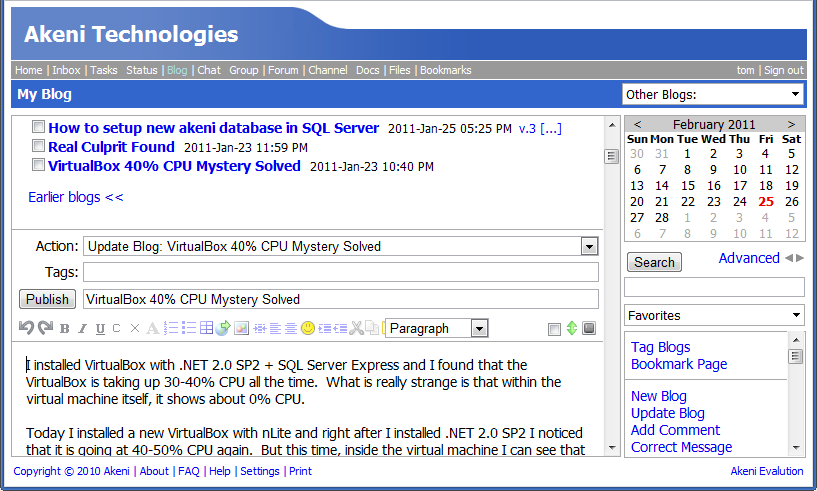The height and width of the screenshot is (491, 817).
Task: Check the box beside 'Real Culprit Found'
Action: click(x=39, y=147)
